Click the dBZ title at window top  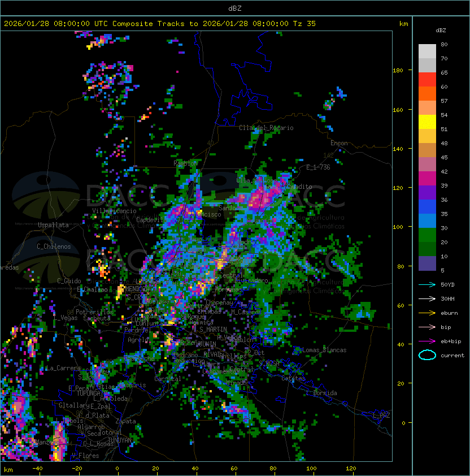[235, 8]
